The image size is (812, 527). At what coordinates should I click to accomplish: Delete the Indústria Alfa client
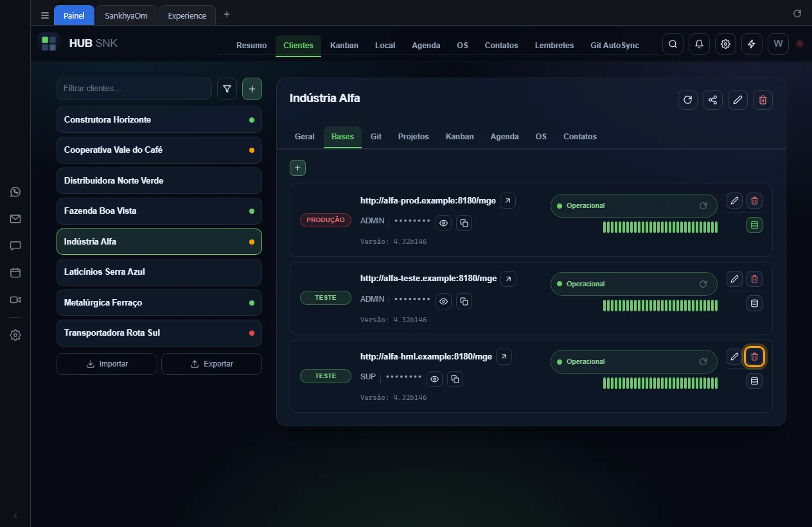tap(763, 99)
